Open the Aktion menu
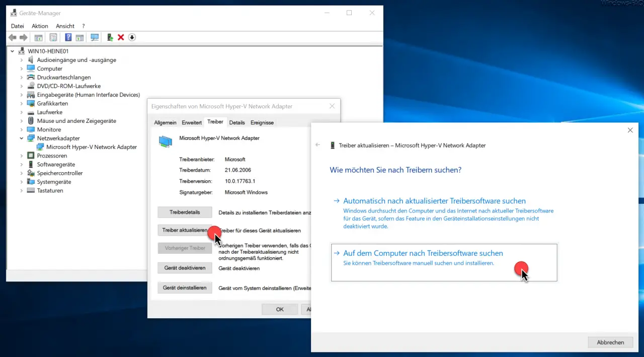The image size is (644, 357). tap(40, 26)
